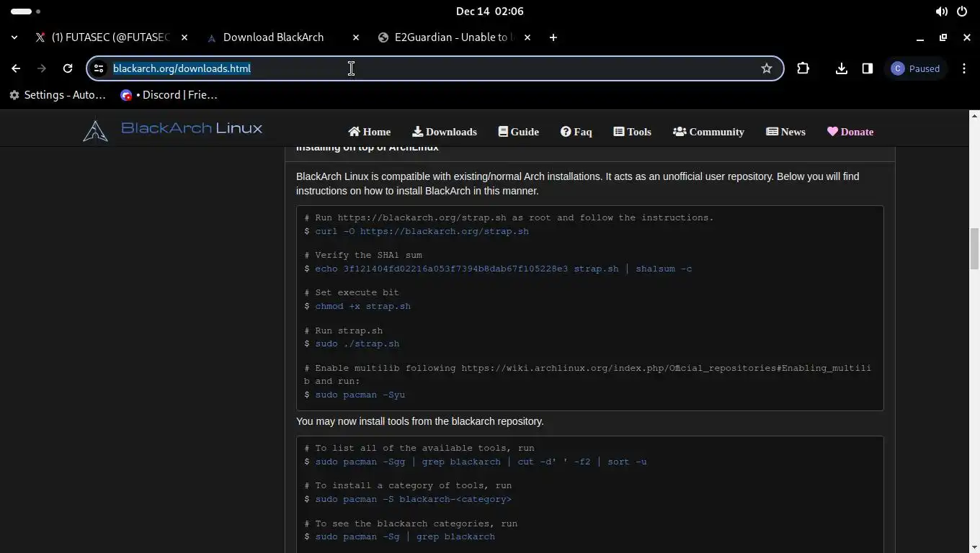Click the system volume icon

[x=941, y=12]
